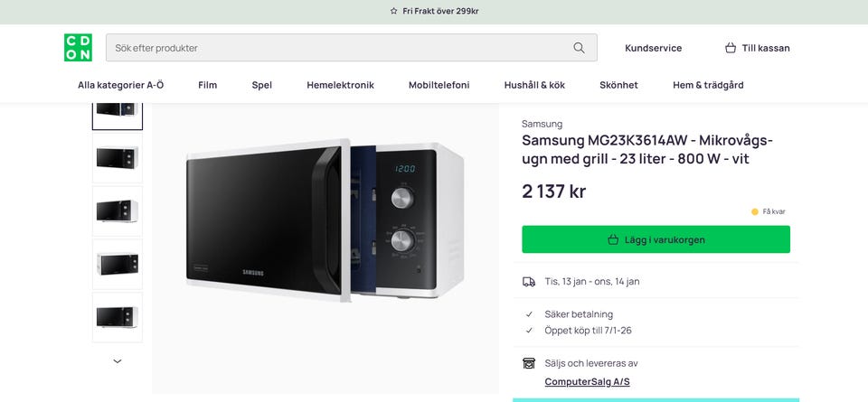This screenshot has height=402, width=868.
Task: Select the last visible microwave thumbnail
Action: tap(117, 316)
